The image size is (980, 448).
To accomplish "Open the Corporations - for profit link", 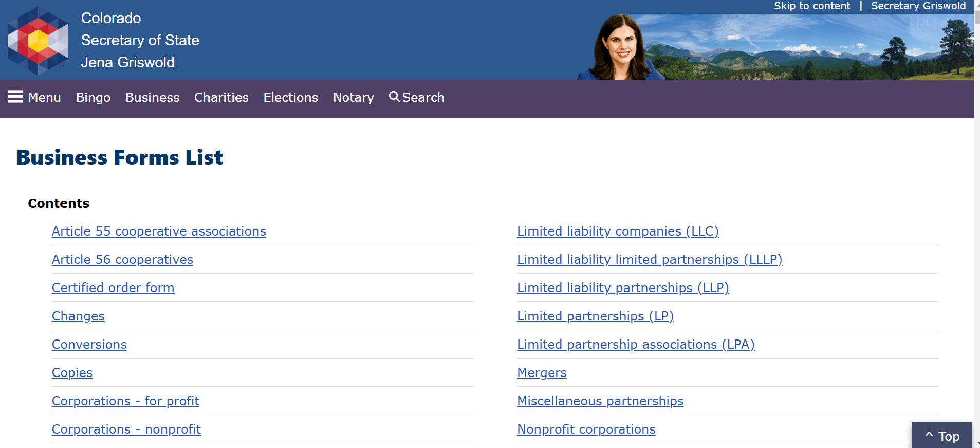I will [125, 401].
